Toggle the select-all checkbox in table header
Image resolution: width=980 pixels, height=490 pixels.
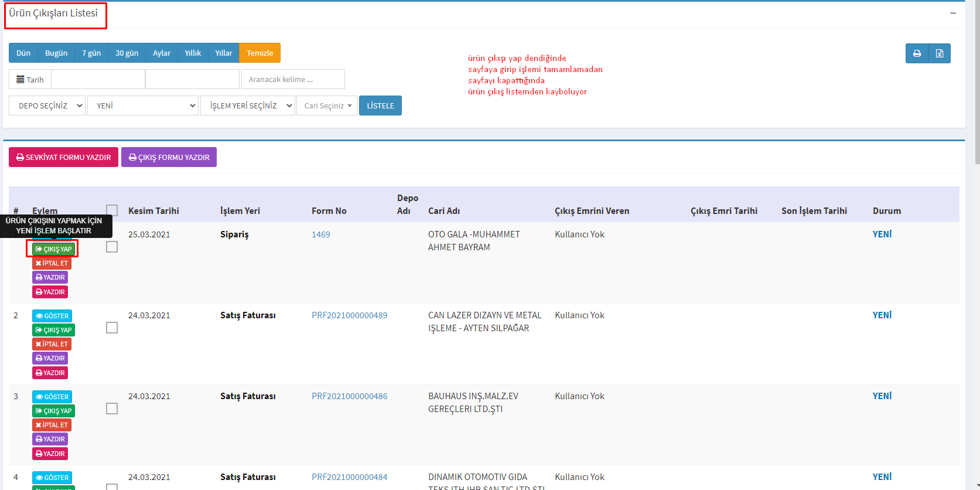[x=112, y=210]
